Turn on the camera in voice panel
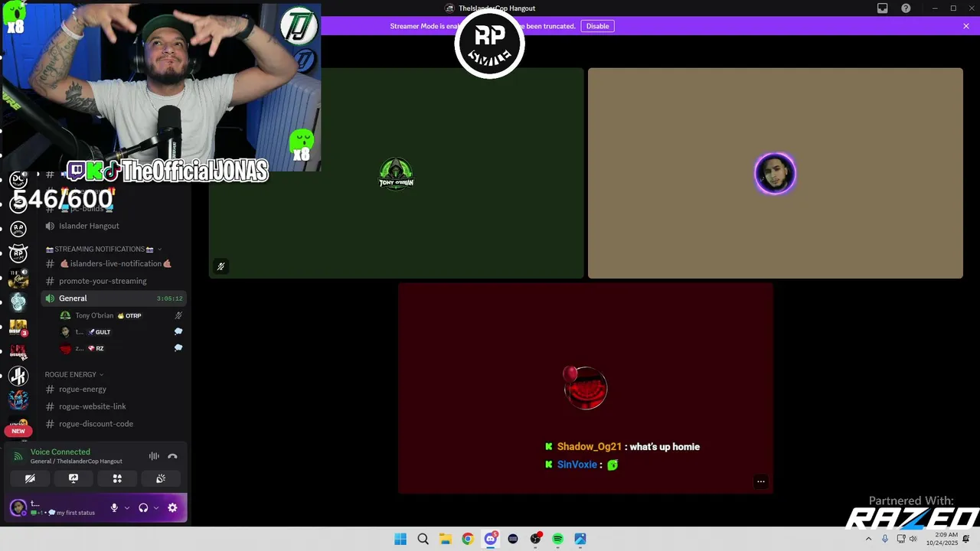This screenshot has width=980, height=551. point(30,478)
